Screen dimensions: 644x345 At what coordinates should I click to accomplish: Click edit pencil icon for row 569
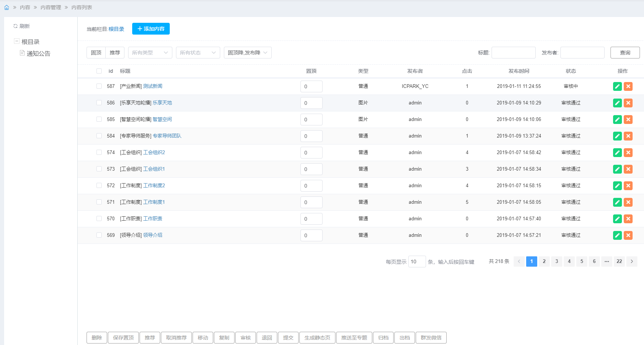(x=617, y=235)
